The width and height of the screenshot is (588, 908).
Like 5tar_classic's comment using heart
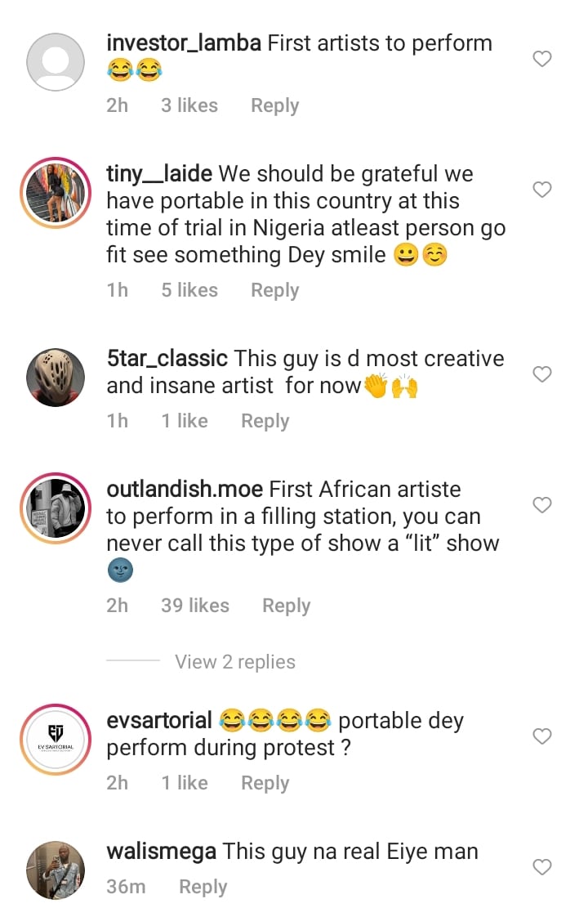pyautogui.click(x=542, y=374)
